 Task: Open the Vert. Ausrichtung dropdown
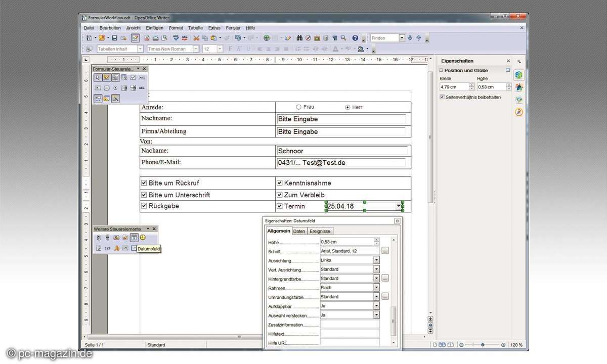click(376, 269)
